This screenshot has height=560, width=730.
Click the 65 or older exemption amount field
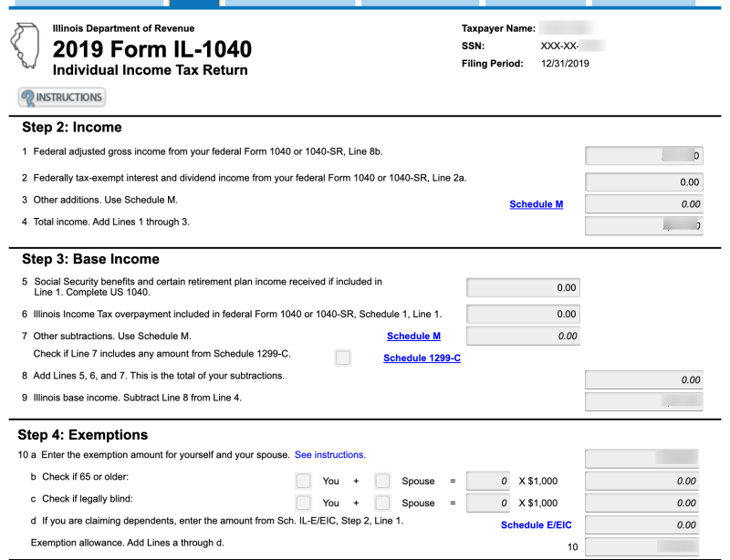pyautogui.click(x=642, y=481)
